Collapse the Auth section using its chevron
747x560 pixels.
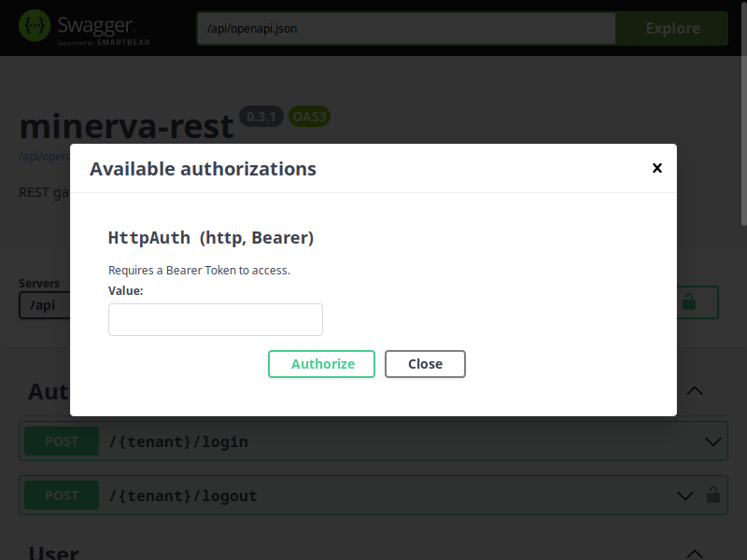tap(695, 391)
